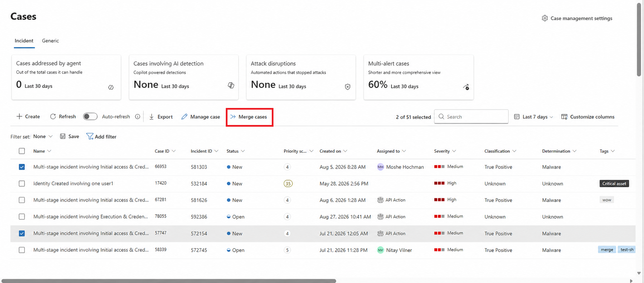Click the Export download icon
This screenshot has height=283, width=644.
click(x=152, y=116)
